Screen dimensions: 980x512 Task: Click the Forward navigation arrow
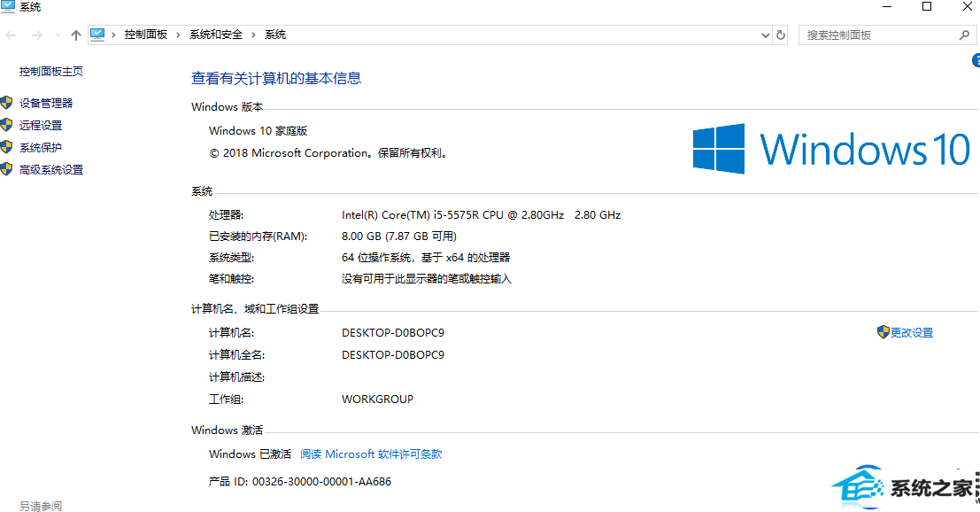click(37, 35)
